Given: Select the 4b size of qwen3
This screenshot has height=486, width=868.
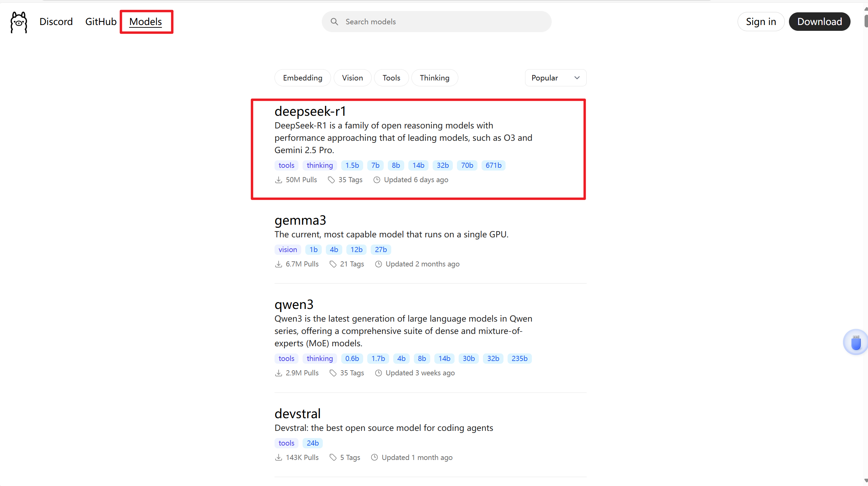Looking at the screenshot, I should coord(401,359).
